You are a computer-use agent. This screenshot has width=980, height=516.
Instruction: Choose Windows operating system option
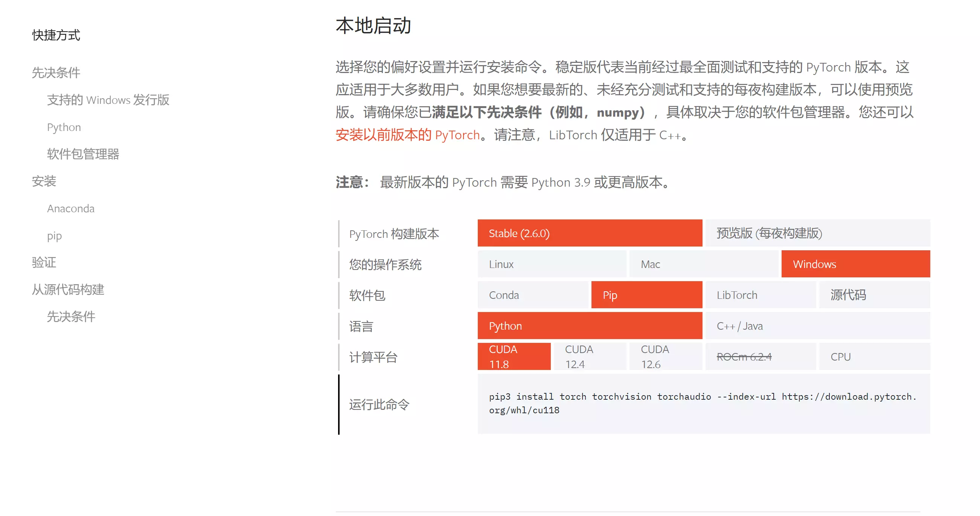click(x=855, y=264)
